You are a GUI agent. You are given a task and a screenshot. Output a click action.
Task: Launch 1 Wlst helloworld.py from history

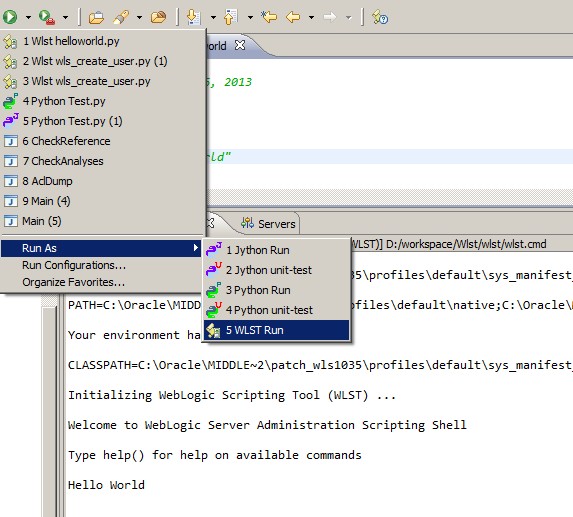tap(102, 41)
